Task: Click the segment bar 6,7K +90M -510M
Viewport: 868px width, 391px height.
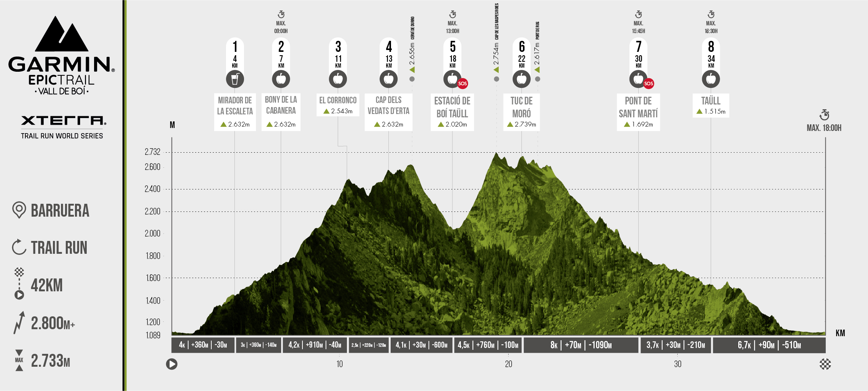Action: tap(769, 345)
